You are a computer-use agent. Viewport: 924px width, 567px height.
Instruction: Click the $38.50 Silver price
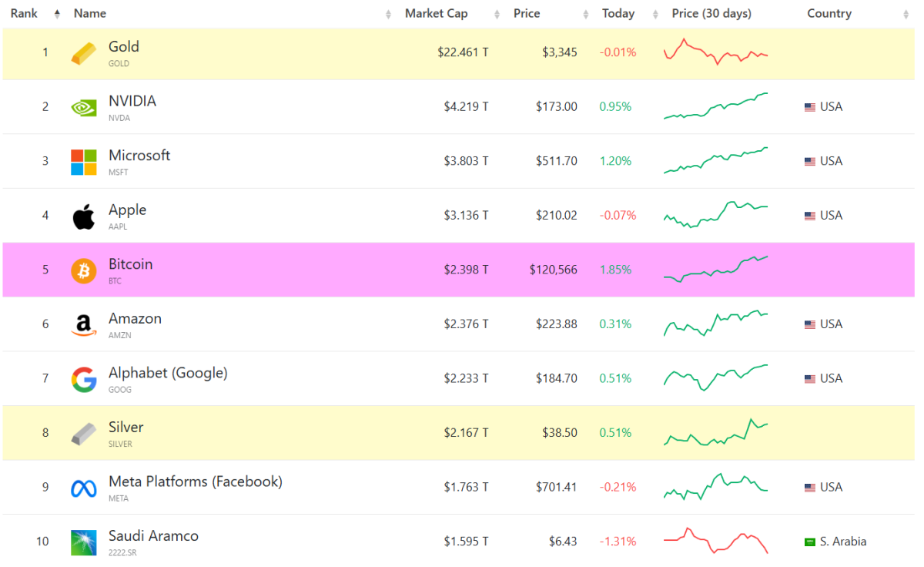(560, 433)
